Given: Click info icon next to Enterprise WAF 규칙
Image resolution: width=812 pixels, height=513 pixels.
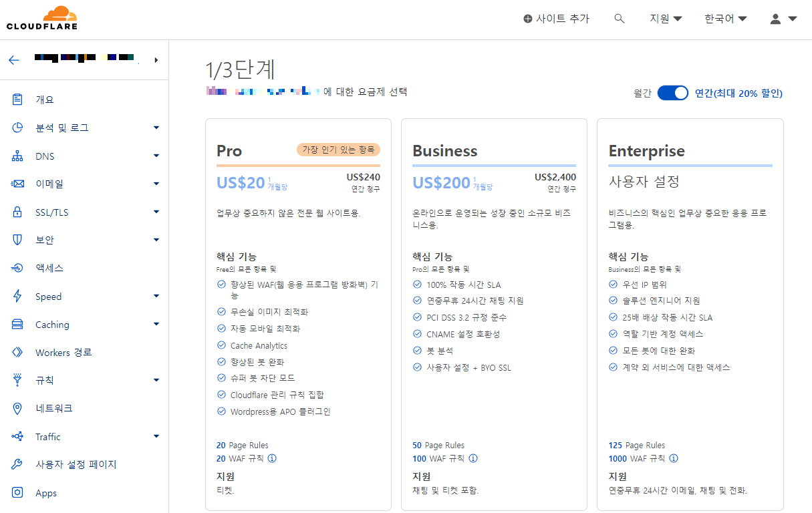Looking at the screenshot, I should click(x=674, y=458).
